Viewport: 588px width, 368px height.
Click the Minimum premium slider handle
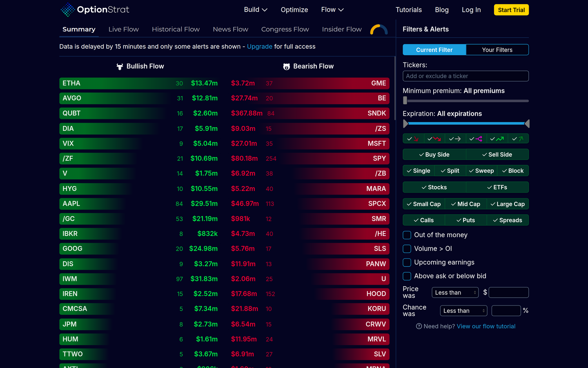pyautogui.click(x=405, y=101)
